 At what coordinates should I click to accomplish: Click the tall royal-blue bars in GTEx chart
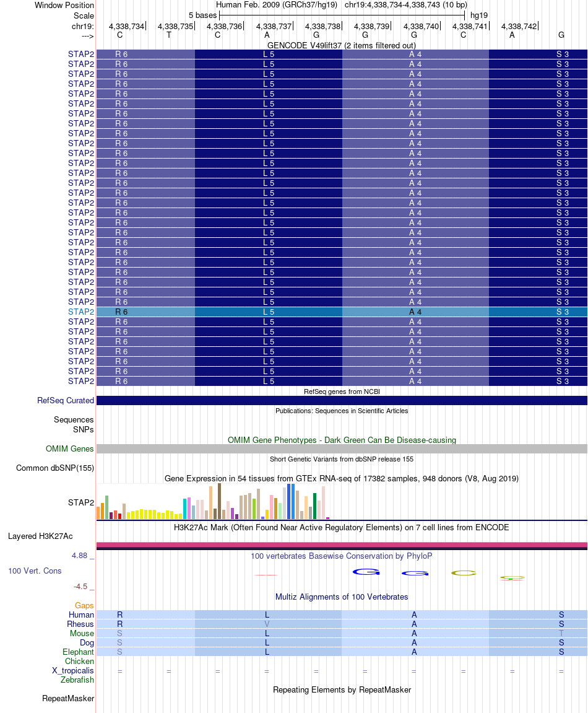tap(291, 502)
